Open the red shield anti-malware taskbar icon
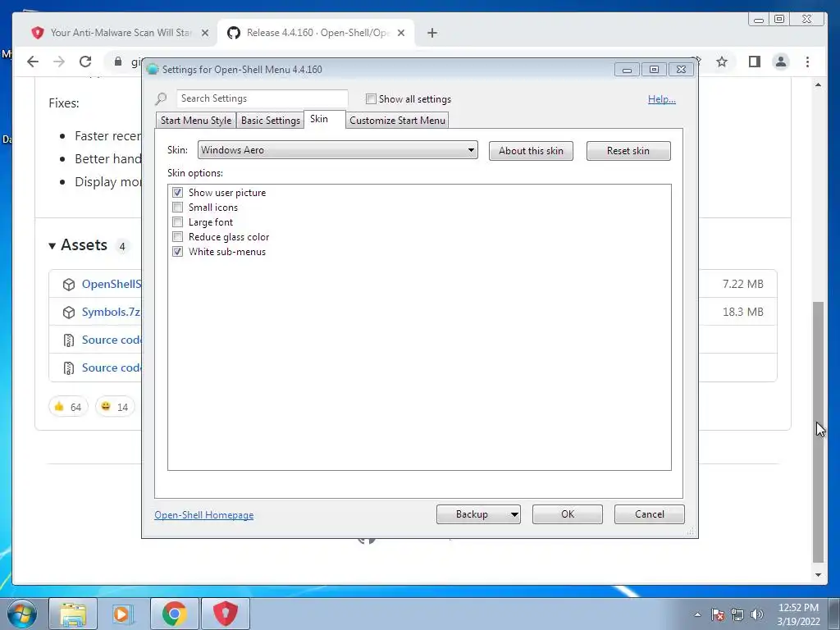Image resolution: width=840 pixels, height=630 pixels. [x=225, y=614]
